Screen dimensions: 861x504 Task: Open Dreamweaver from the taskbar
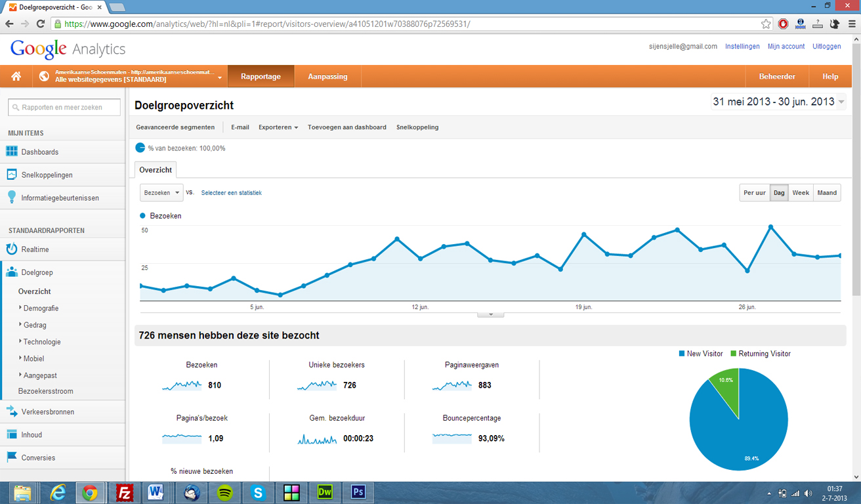pyautogui.click(x=325, y=492)
